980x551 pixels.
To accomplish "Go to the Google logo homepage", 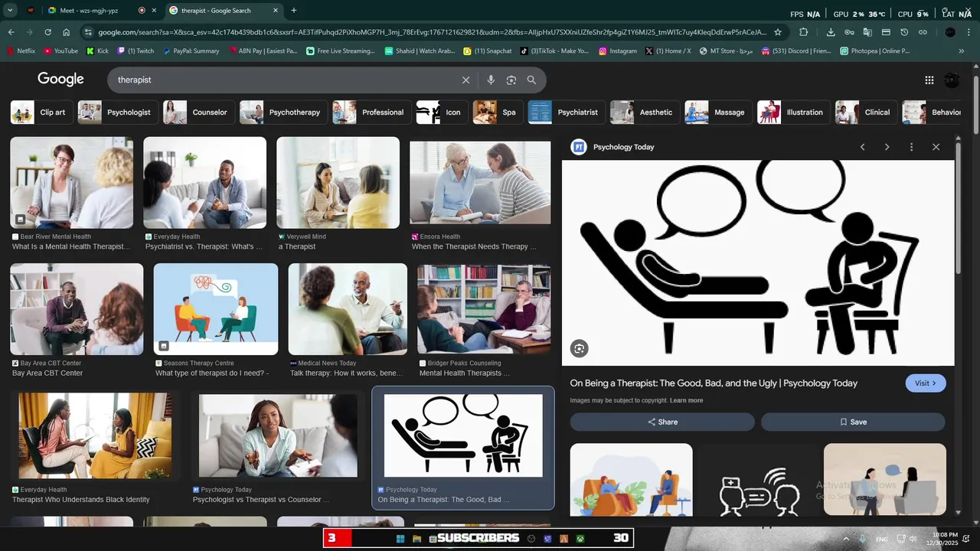I will pyautogui.click(x=60, y=80).
